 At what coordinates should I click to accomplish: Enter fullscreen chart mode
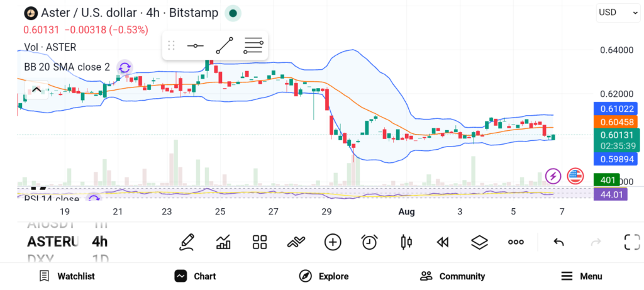click(x=632, y=242)
